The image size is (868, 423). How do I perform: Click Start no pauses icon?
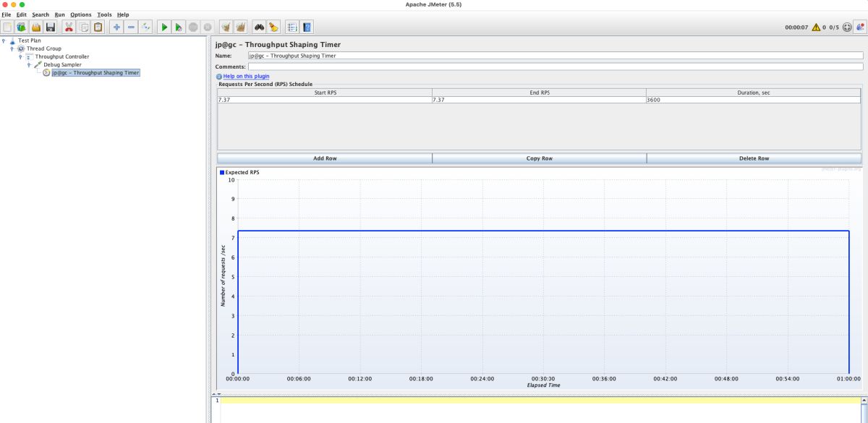(x=179, y=27)
